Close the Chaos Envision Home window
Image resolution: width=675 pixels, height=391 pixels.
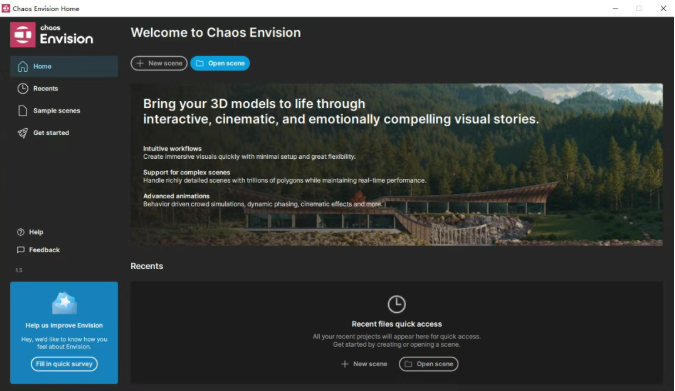[x=663, y=8]
